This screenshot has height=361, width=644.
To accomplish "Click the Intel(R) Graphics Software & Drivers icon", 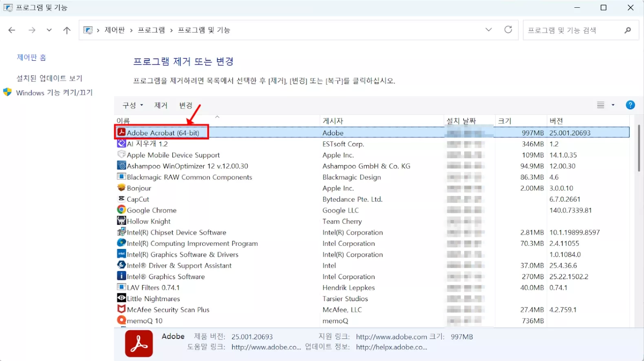I will [121, 254].
